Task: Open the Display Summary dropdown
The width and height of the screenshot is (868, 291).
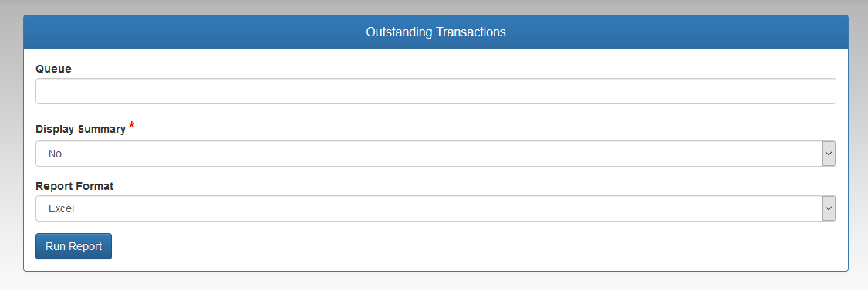Action: point(436,154)
